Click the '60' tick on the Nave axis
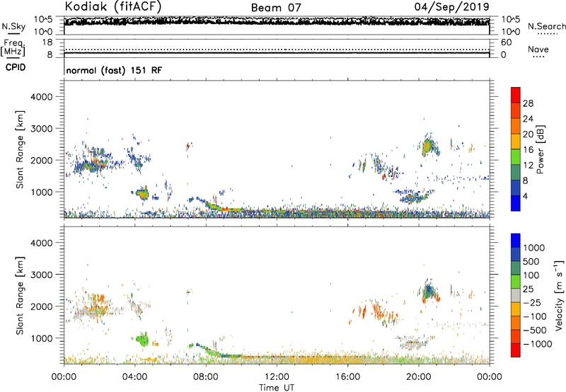Image resolution: width=566 pixels, height=392 pixels. 506,42
